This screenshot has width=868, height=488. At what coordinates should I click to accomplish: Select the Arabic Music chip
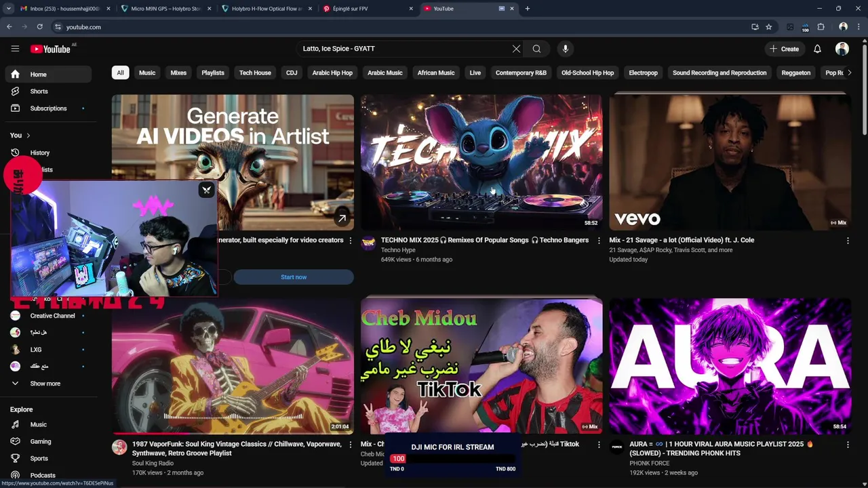(x=385, y=73)
